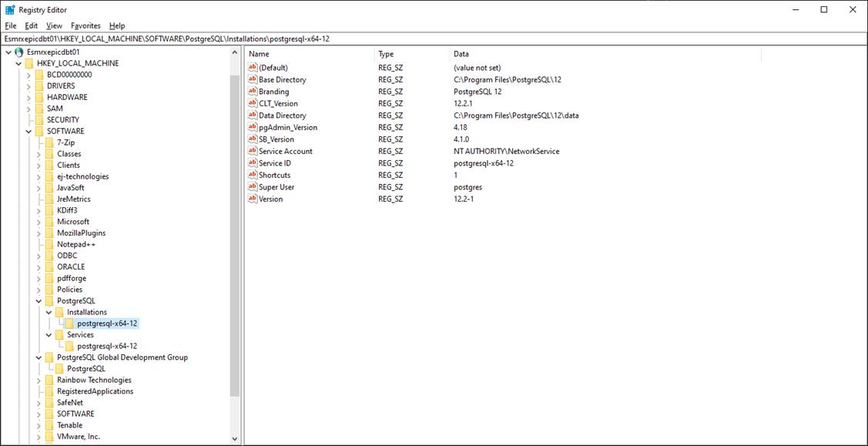Expand the Microsoft key
The height and width of the screenshot is (446, 868).
[39, 222]
